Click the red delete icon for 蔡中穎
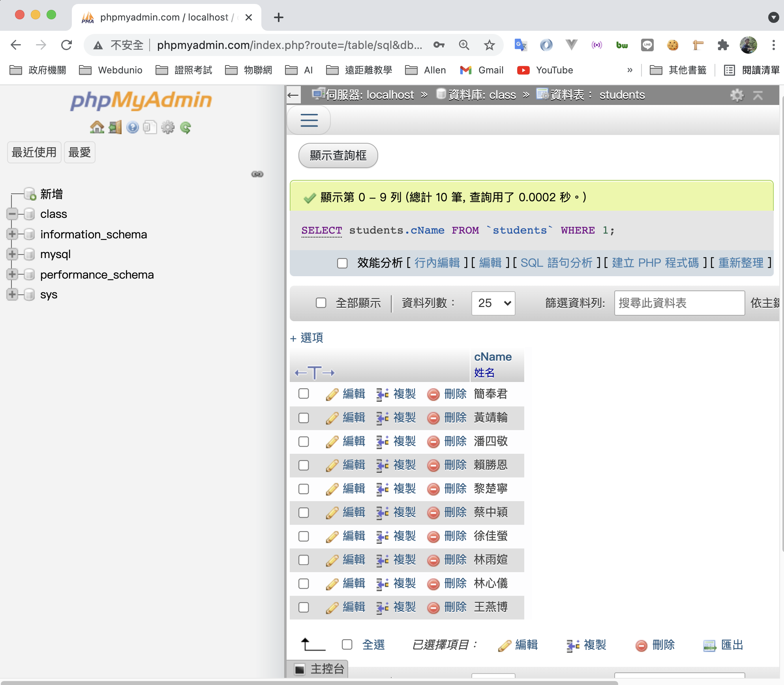This screenshot has width=784, height=685. (433, 513)
